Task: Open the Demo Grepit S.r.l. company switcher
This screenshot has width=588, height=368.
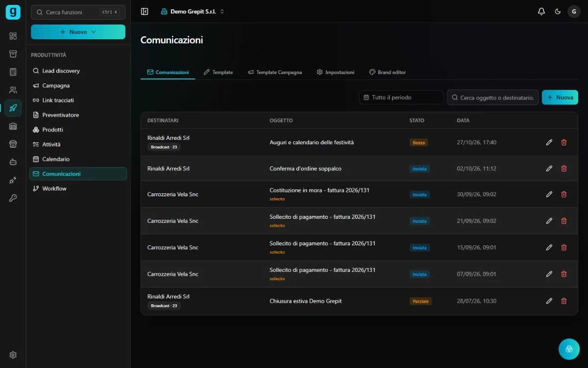Action: click(x=193, y=11)
